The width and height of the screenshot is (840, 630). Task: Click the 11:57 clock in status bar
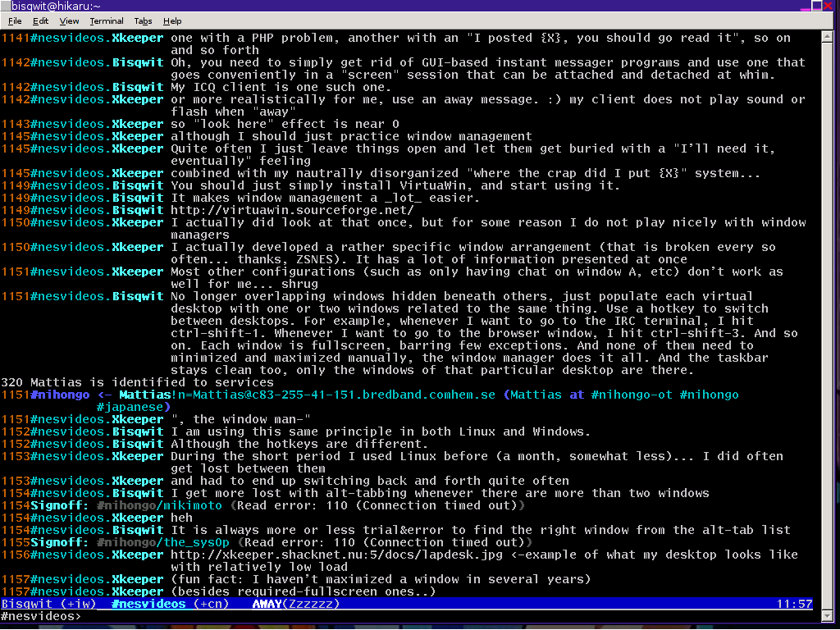click(x=794, y=604)
